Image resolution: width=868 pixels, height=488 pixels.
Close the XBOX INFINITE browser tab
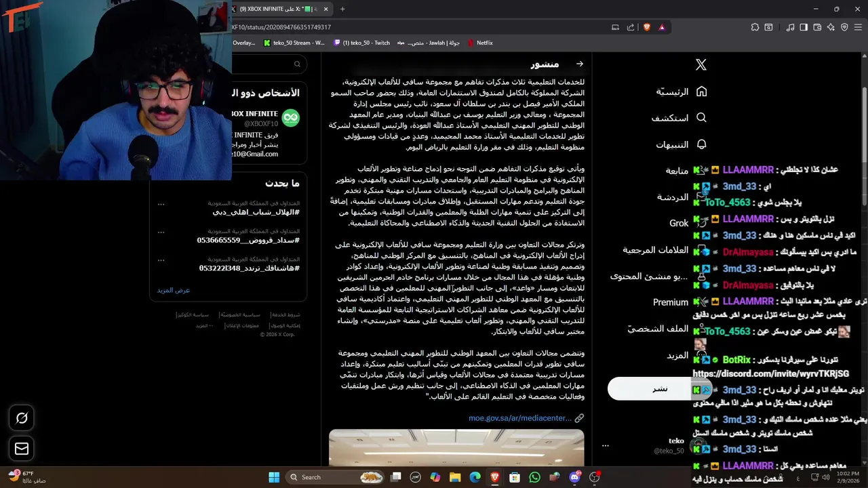(x=326, y=9)
